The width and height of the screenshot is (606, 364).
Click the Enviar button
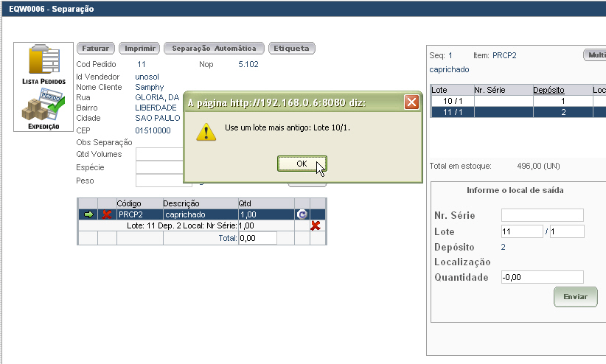point(576,297)
